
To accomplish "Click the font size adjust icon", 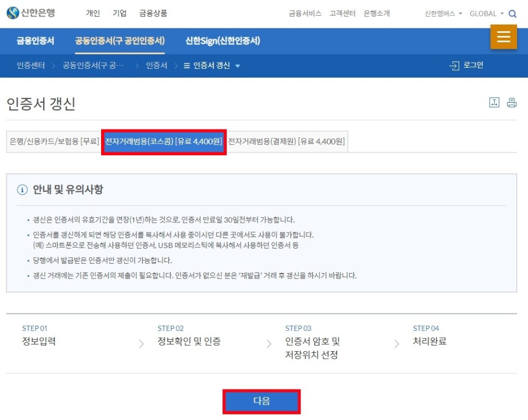I will click(x=494, y=102).
